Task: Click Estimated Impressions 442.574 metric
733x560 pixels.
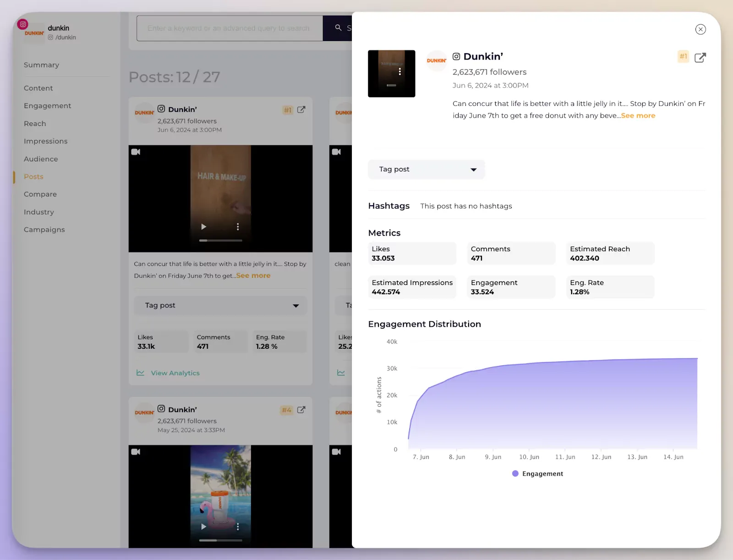Action: click(412, 287)
